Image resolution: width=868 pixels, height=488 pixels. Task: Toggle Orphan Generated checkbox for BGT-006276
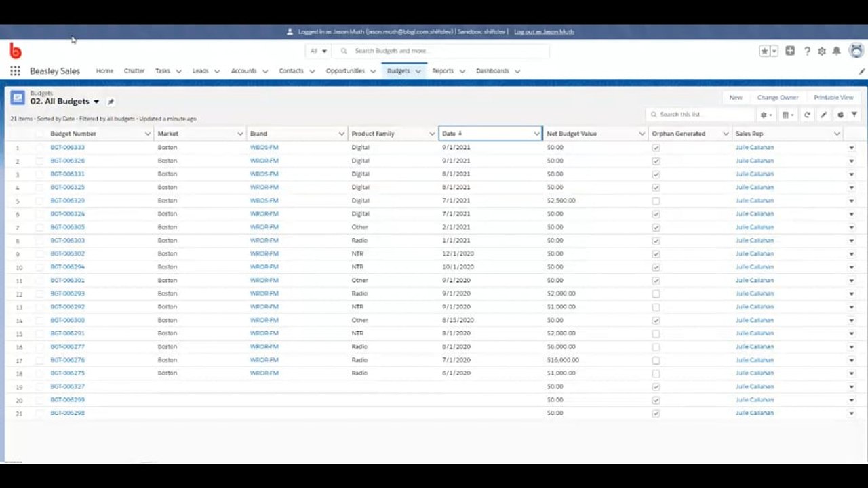(x=656, y=360)
